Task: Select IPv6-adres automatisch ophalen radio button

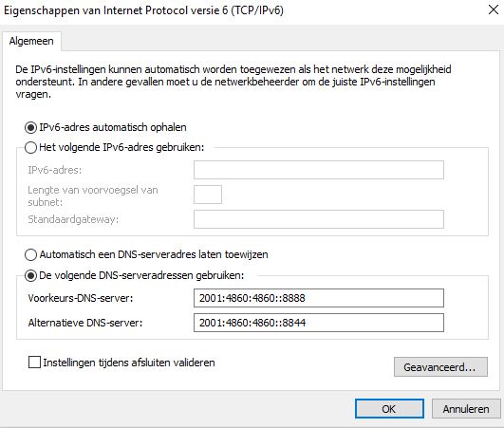Action: click(x=31, y=127)
